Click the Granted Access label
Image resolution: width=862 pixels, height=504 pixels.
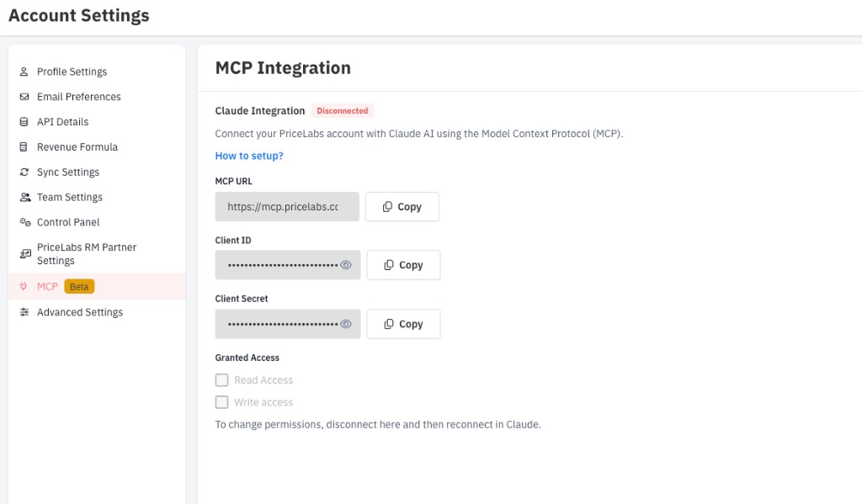(247, 358)
